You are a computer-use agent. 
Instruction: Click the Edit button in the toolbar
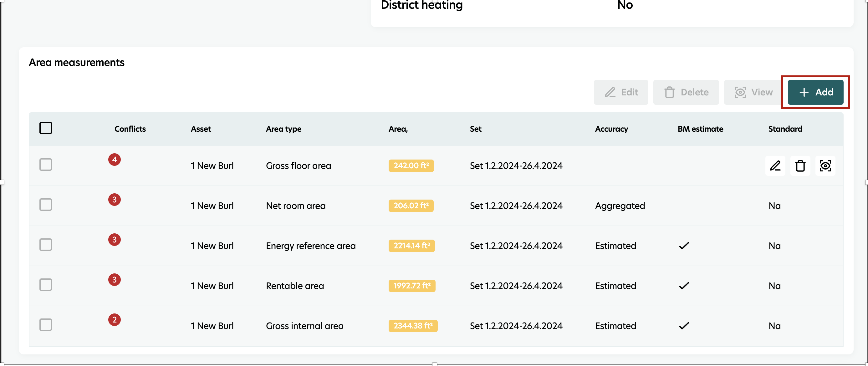click(621, 92)
